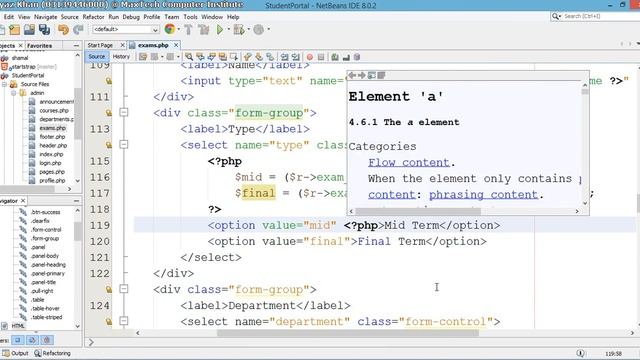Open courses.php in project tree
The width and height of the screenshot is (640, 360).
(54, 110)
